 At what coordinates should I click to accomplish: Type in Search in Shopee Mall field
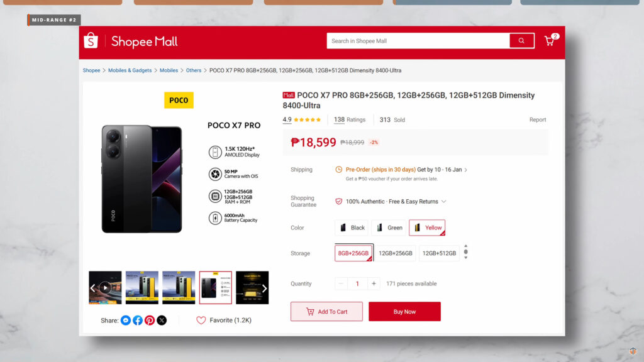pos(418,41)
